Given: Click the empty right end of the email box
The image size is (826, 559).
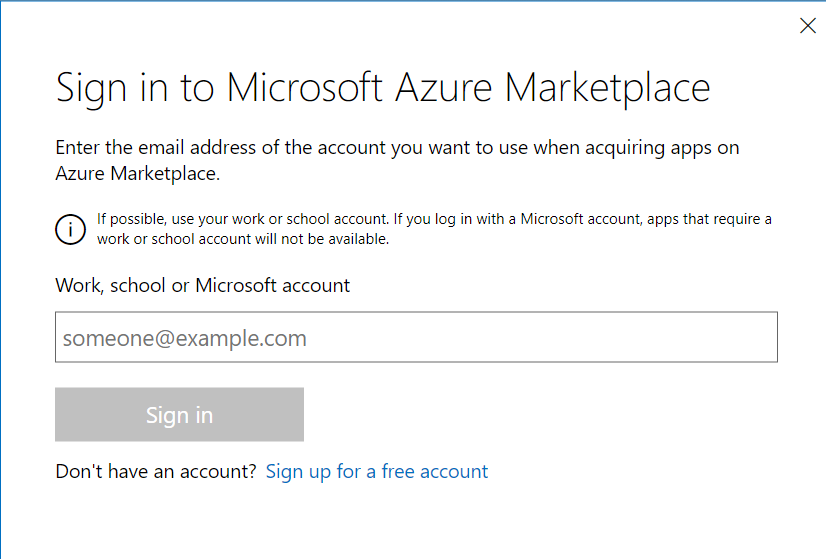Looking at the screenshot, I should tap(700, 338).
